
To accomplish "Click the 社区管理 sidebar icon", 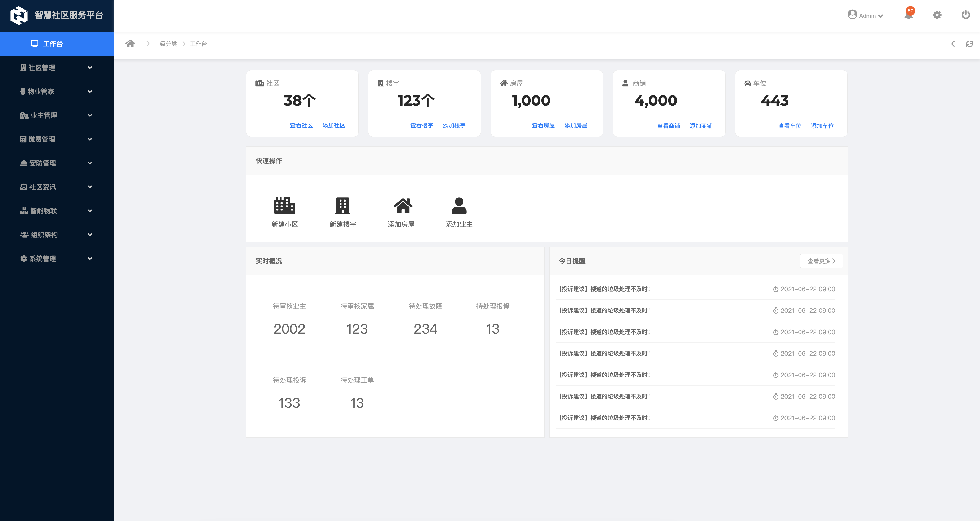I will click(23, 67).
